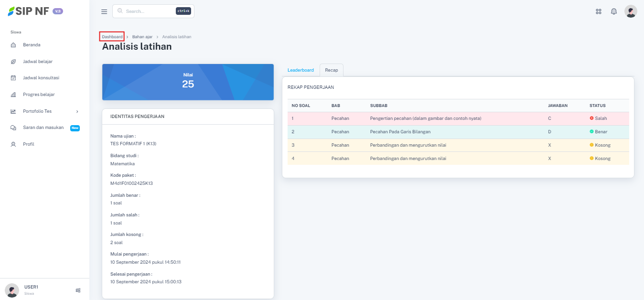Go to Profil in the sidebar
This screenshot has width=644, height=300.
click(29, 144)
